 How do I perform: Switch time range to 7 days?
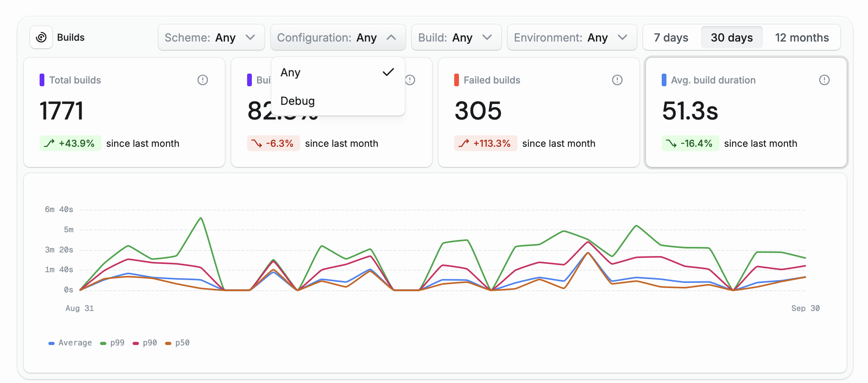tap(671, 38)
